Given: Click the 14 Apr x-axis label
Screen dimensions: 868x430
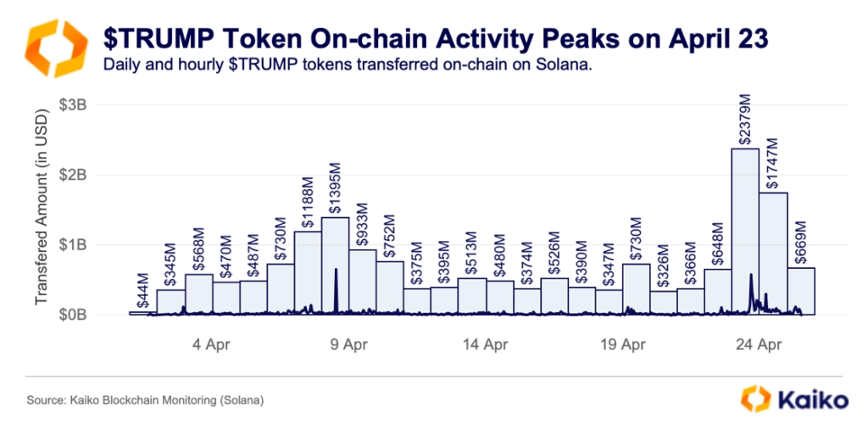Looking at the screenshot, I should coord(486,345).
